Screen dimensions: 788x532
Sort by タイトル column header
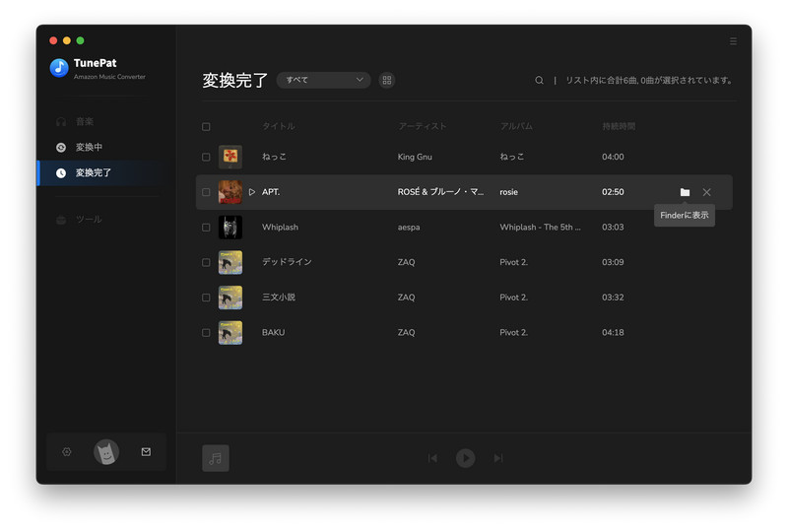click(279, 126)
